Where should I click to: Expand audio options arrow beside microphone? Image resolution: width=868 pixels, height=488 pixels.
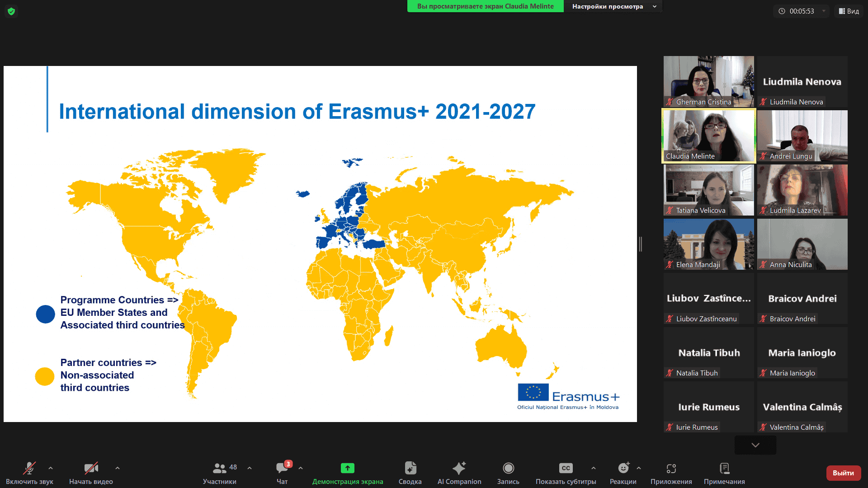click(x=51, y=468)
